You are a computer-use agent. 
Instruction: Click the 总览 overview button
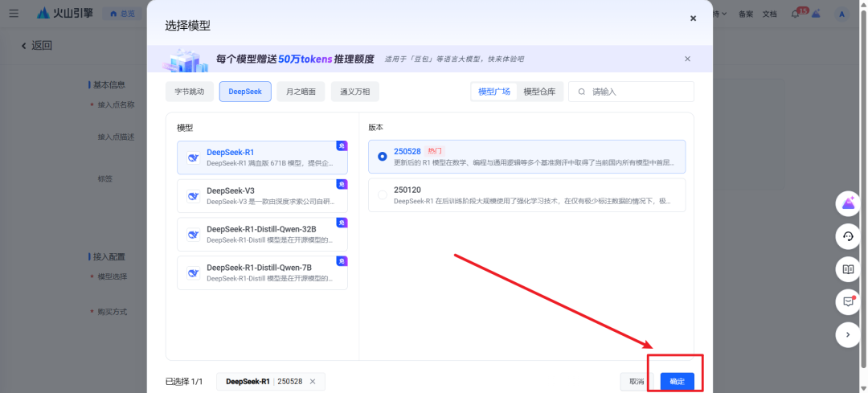[122, 14]
